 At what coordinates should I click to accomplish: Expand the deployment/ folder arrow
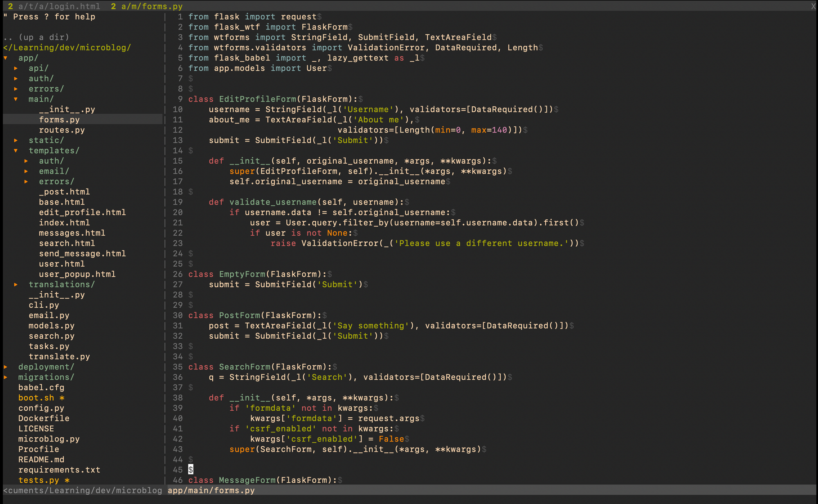6,367
